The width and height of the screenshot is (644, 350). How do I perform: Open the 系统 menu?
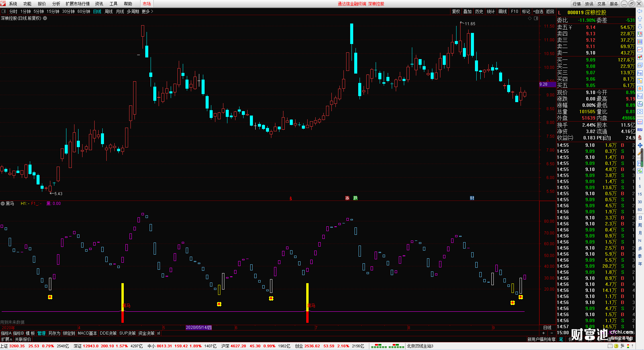pos(13,4)
